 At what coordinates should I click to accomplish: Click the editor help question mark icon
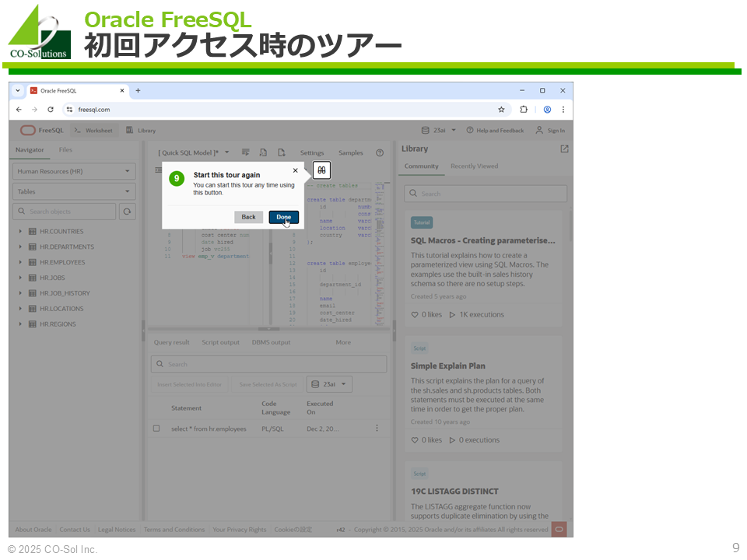[x=380, y=152]
